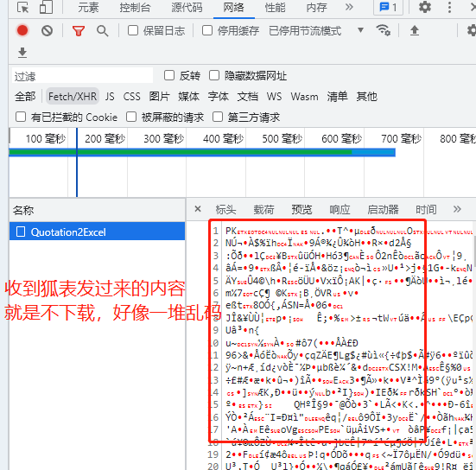
Task: Import HAR file with upload arrow
Action: tap(415, 30)
